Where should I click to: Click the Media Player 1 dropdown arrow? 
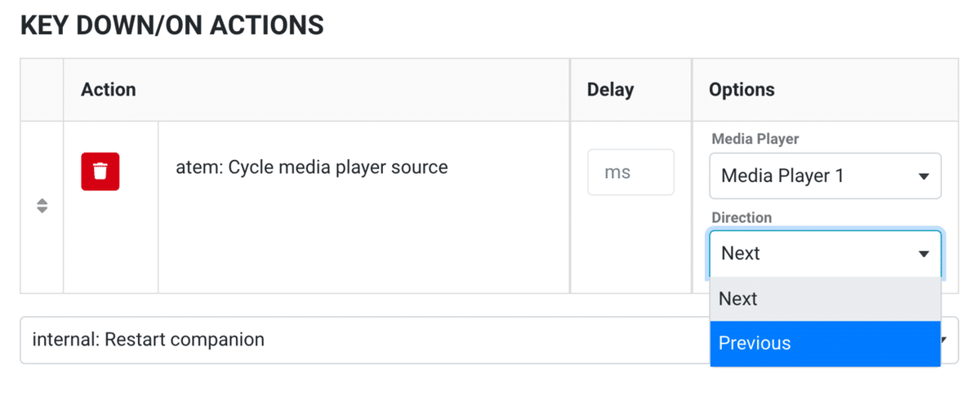[924, 176]
